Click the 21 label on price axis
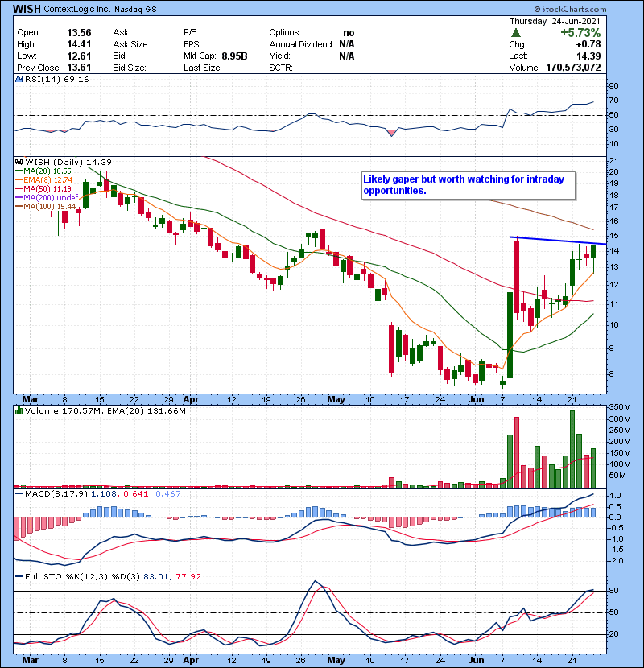644x668 pixels. [613, 161]
